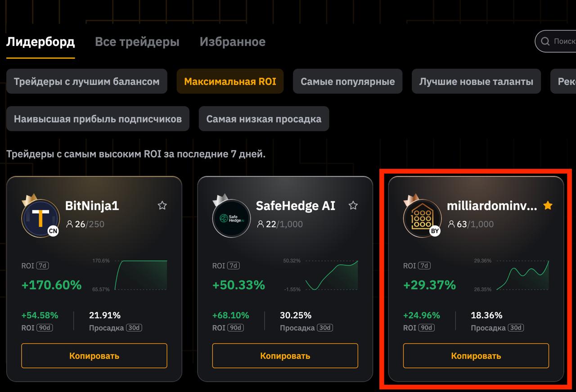
Task: Choose the Максимальная ROI filter chip
Action: 230,81
